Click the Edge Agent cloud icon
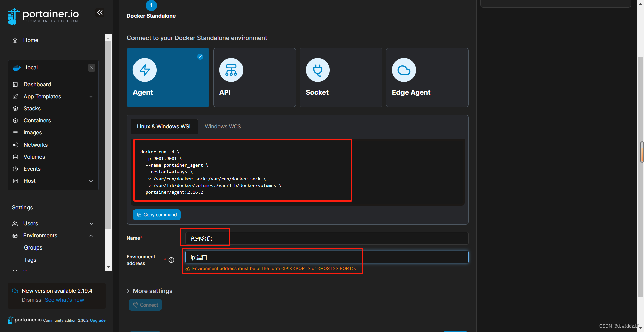Image resolution: width=644 pixels, height=332 pixels. click(404, 70)
